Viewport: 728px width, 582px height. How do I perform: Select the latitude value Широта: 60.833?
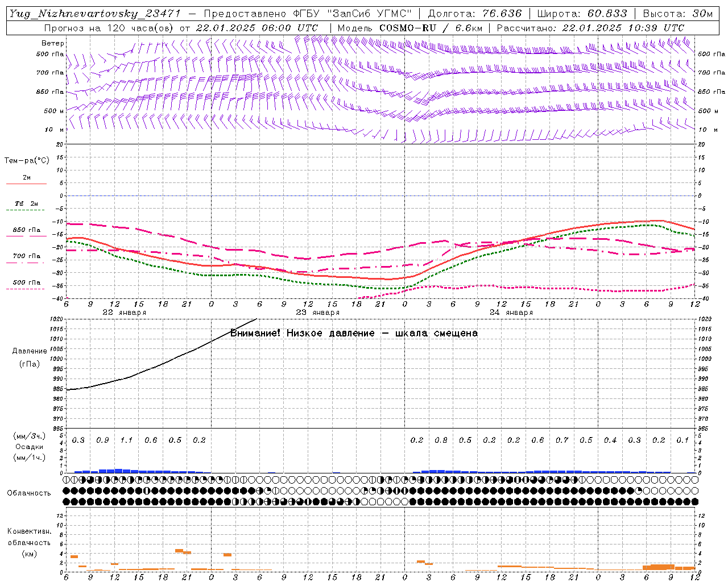coord(582,14)
